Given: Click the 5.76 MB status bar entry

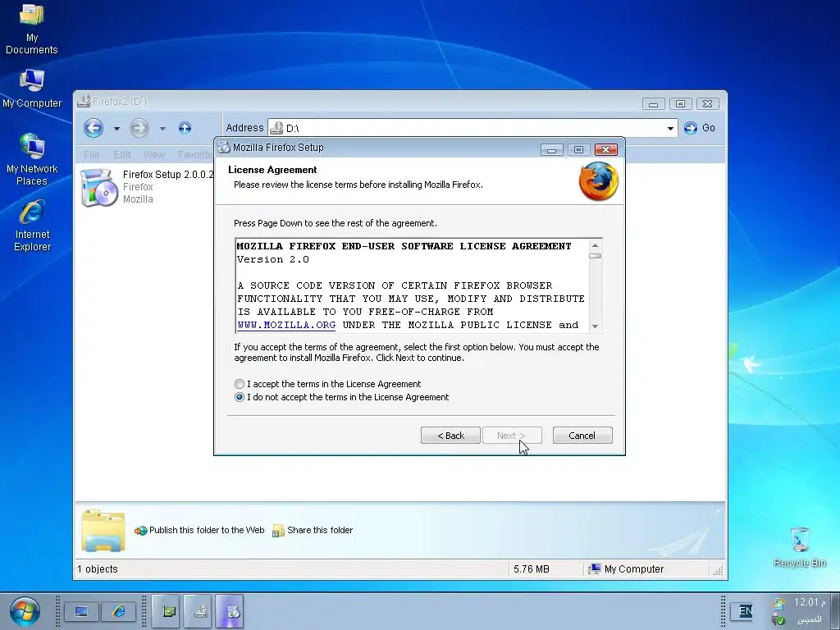Looking at the screenshot, I should click(532, 569).
